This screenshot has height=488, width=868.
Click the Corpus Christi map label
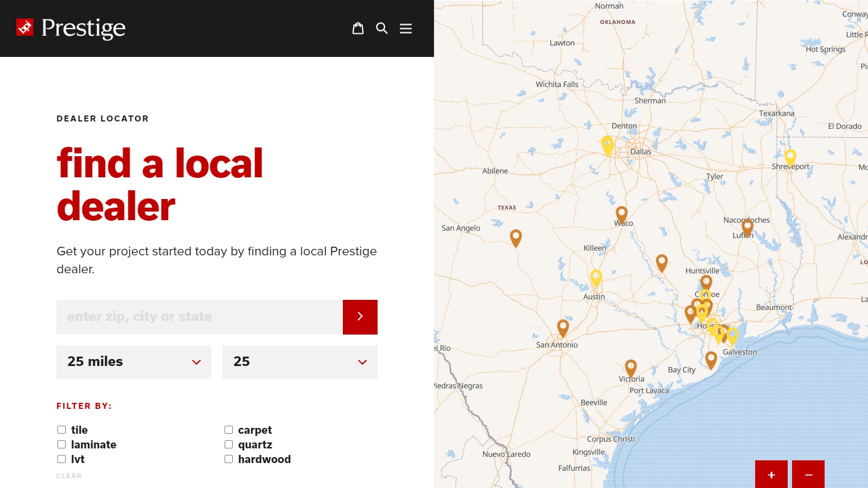(x=611, y=439)
